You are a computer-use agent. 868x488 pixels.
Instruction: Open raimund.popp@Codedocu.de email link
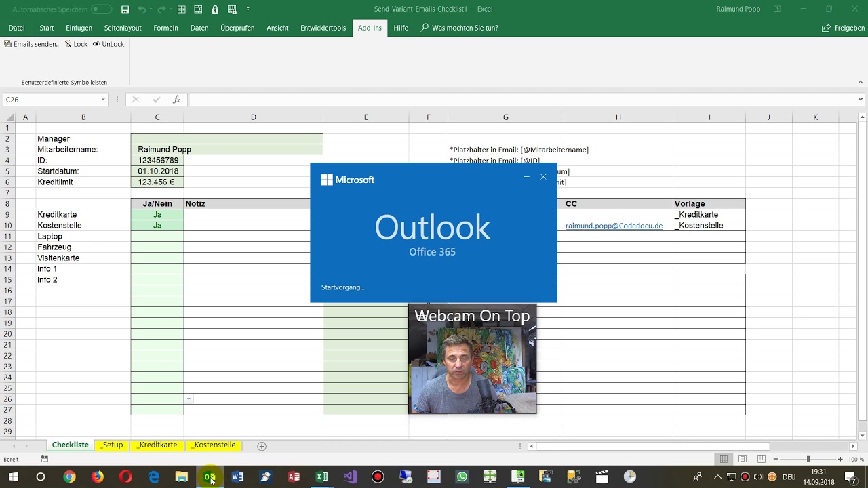614,226
